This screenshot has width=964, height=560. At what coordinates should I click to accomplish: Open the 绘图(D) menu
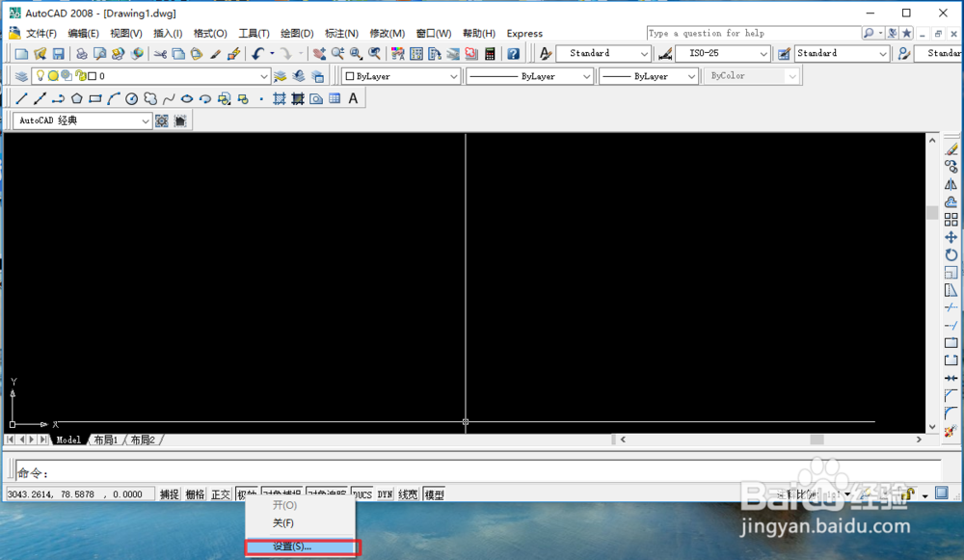click(x=297, y=33)
